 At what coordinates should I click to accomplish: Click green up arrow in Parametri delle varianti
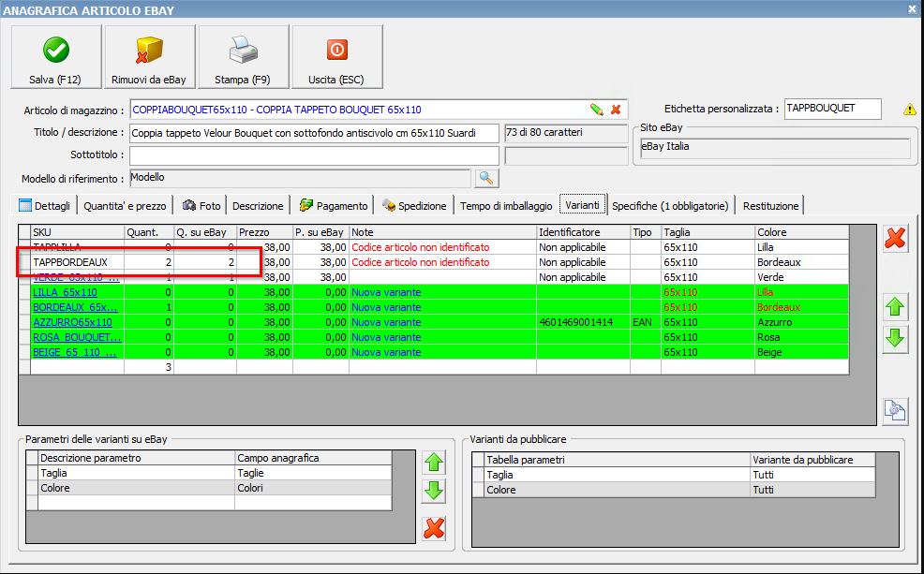pos(434,463)
